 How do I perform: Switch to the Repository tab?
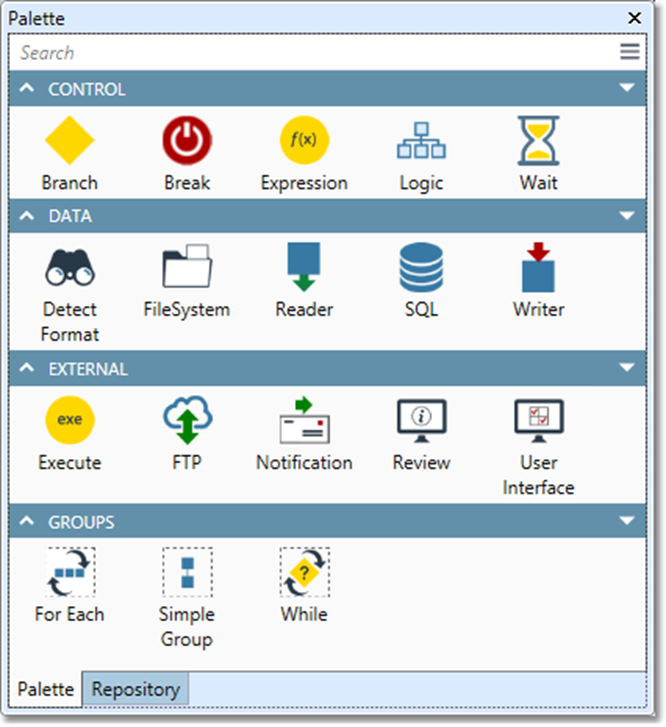pos(136,689)
